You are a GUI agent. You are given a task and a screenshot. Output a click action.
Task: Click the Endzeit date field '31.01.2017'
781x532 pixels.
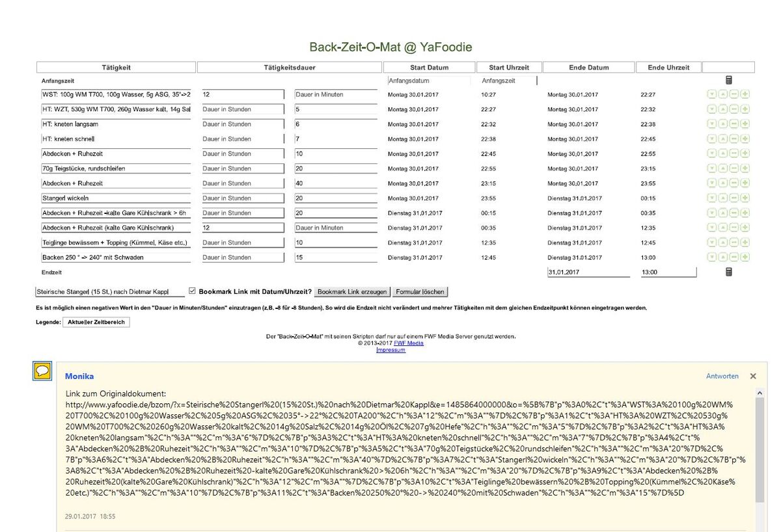[588, 273]
